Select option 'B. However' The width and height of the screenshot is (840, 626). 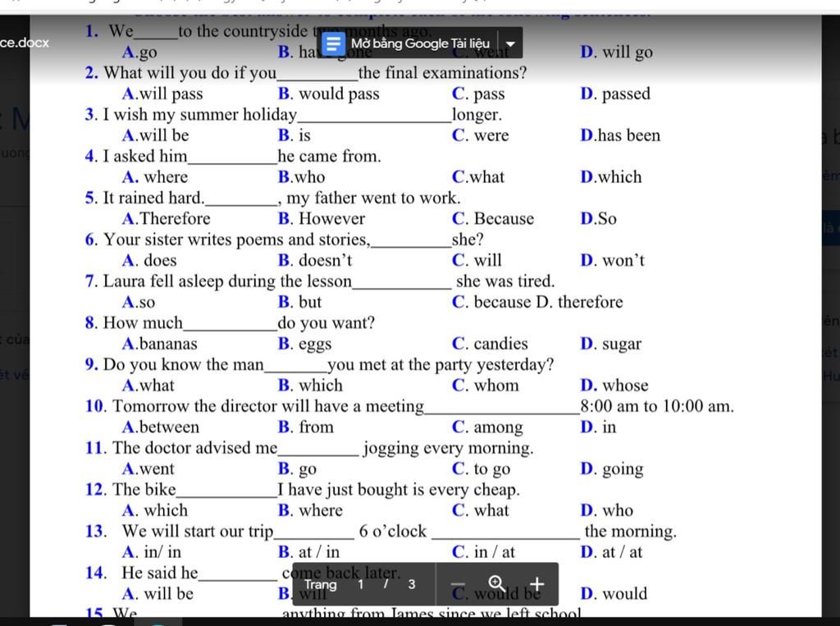(322, 219)
